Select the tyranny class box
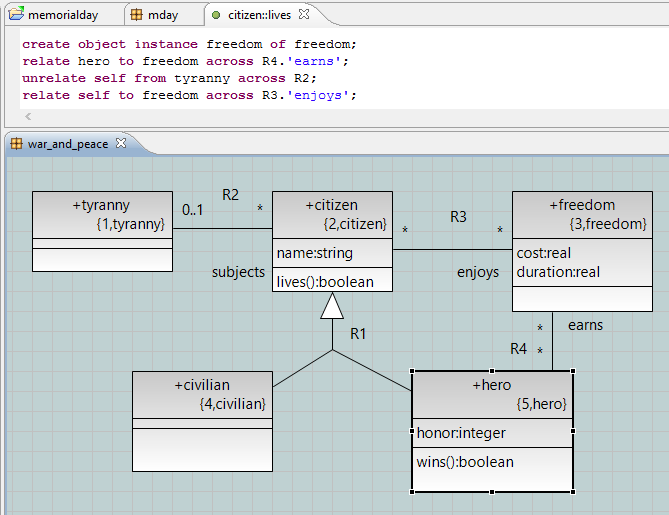Screen dimensions: 669x515 [102, 215]
